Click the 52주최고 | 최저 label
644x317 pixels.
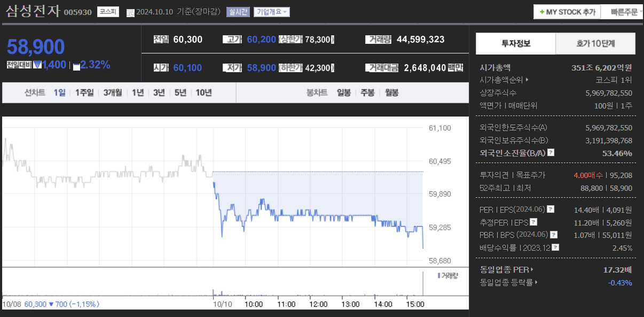coord(505,188)
